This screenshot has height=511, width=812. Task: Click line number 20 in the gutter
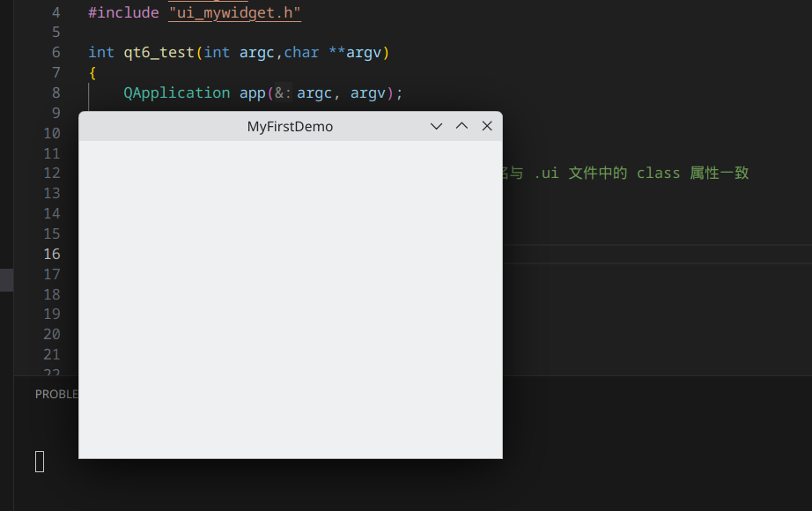[x=52, y=334]
